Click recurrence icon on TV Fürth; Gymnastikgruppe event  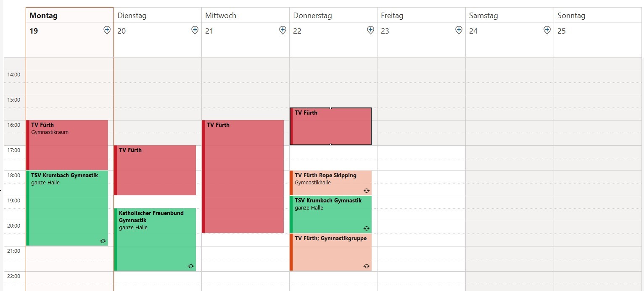[x=366, y=266]
